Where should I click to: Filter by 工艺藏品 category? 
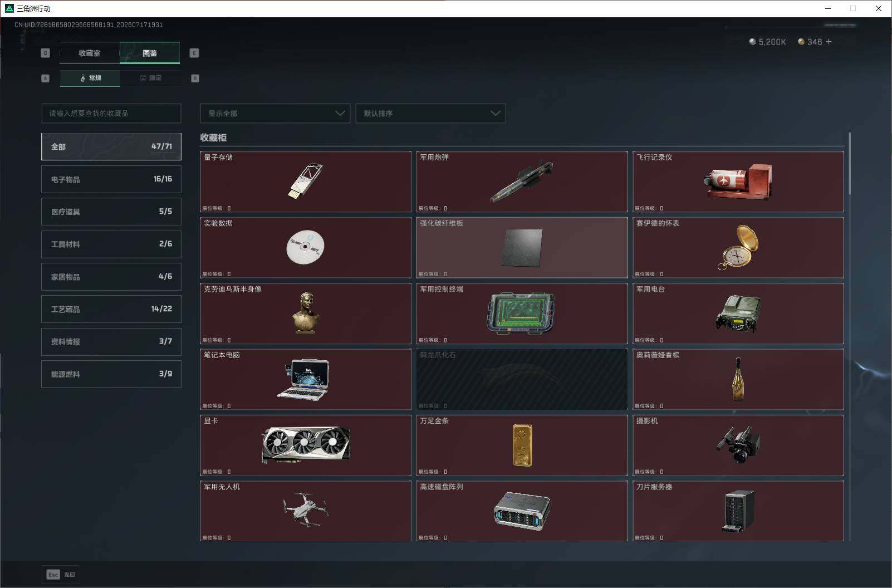click(111, 309)
